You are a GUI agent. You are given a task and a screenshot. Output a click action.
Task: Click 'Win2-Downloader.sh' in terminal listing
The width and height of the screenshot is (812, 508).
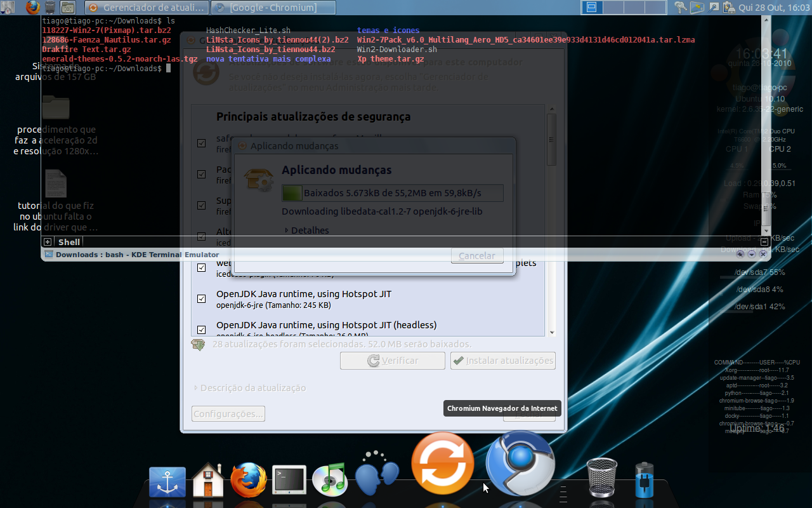[397, 50]
